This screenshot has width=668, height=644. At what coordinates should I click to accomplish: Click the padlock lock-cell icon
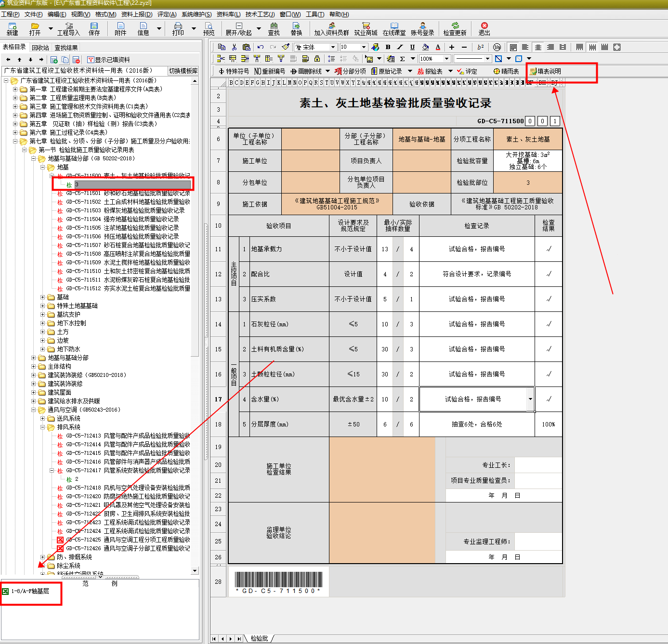click(x=317, y=59)
